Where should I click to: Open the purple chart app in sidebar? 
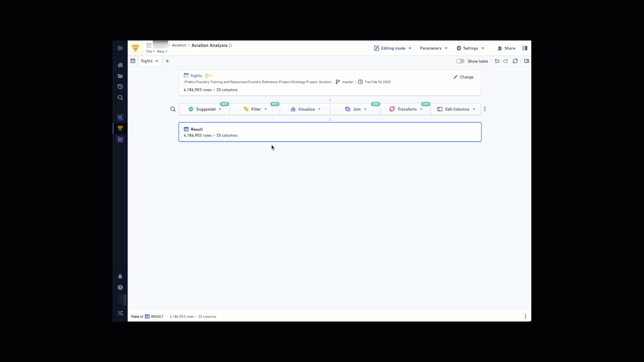pos(120,139)
